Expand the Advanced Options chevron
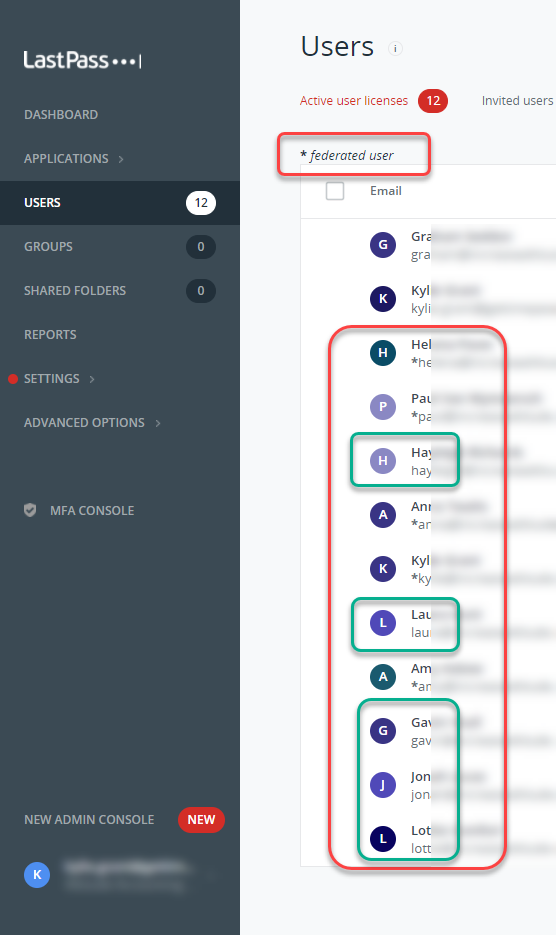Image resolution: width=556 pixels, height=935 pixels. tap(158, 423)
